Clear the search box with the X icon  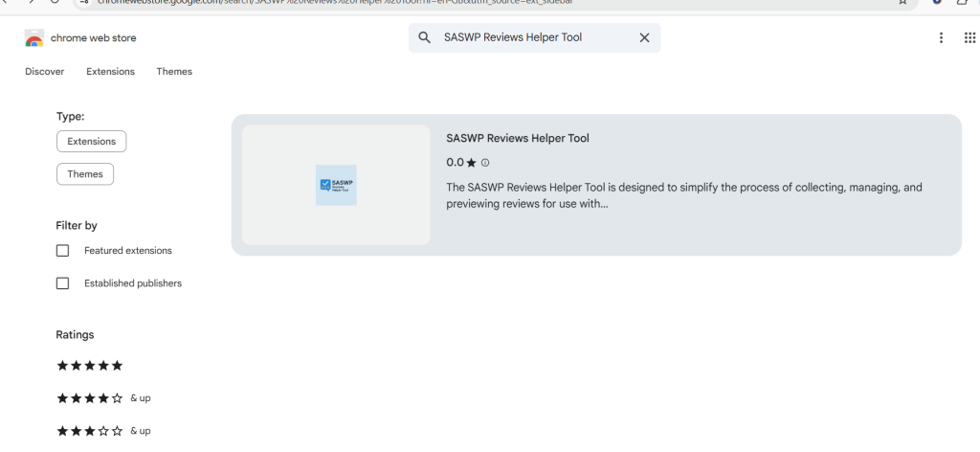click(x=644, y=37)
